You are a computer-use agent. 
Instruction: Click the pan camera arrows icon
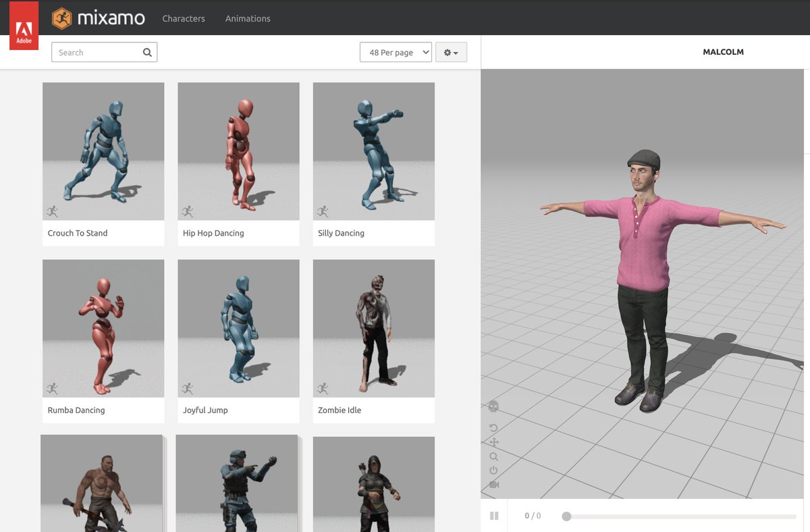point(493,442)
